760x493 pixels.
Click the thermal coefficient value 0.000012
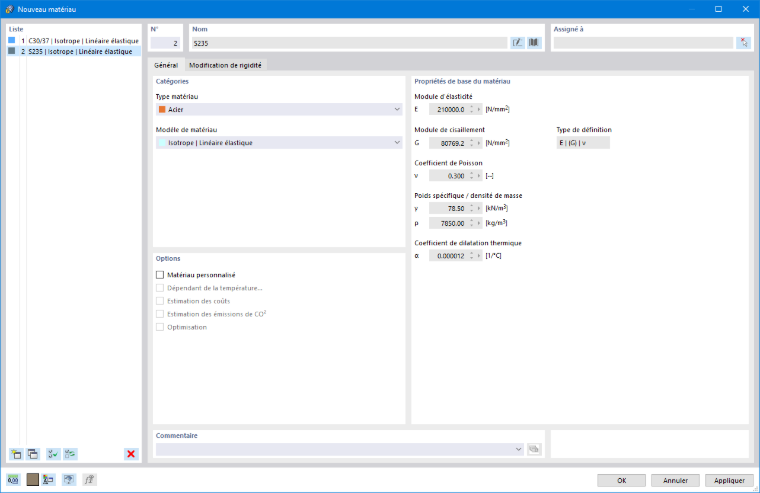(x=448, y=256)
